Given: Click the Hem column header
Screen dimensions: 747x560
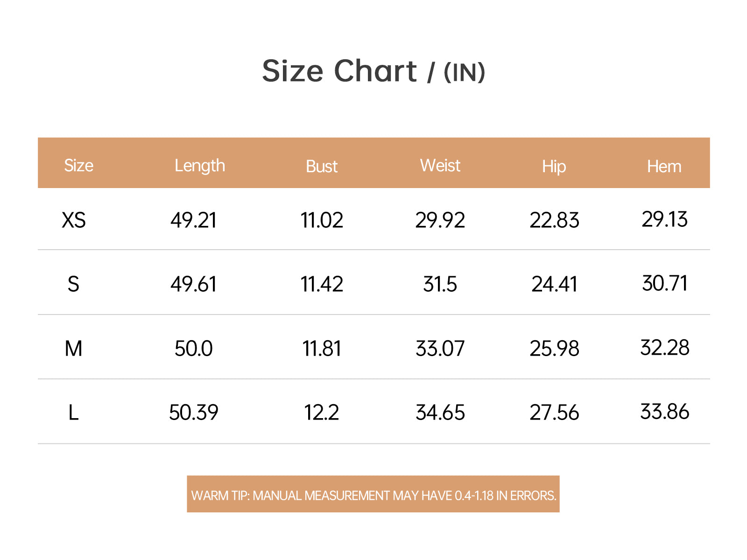Looking at the screenshot, I should [664, 167].
